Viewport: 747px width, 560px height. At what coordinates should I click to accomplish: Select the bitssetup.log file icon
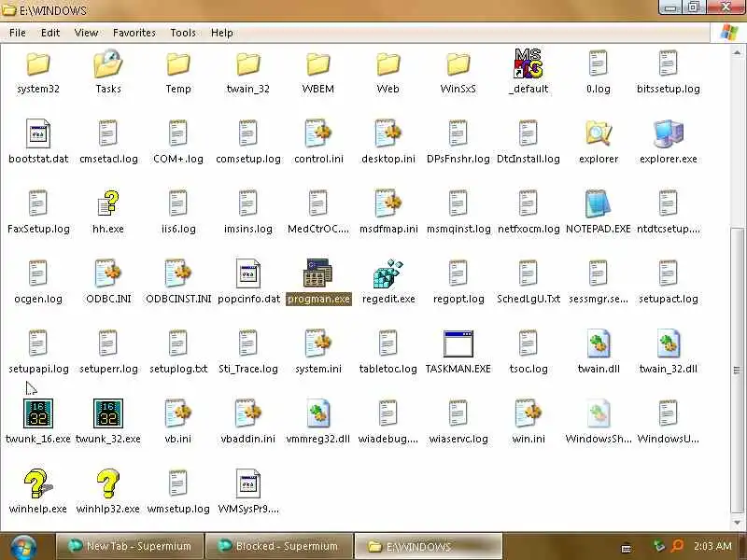tap(669, 63)
